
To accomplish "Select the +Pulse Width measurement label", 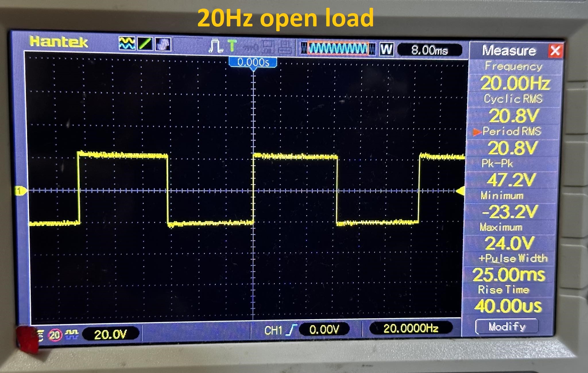I will [513, 258].
